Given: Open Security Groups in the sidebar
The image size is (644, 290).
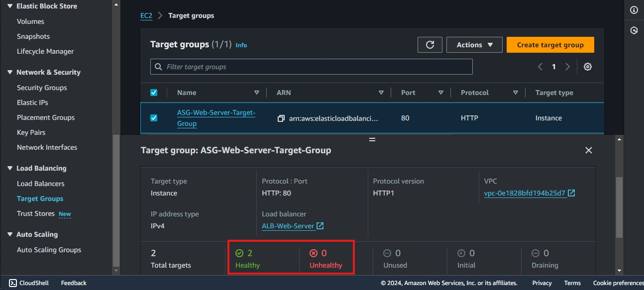Looking at the screenshot, I should tap(42, 88).
